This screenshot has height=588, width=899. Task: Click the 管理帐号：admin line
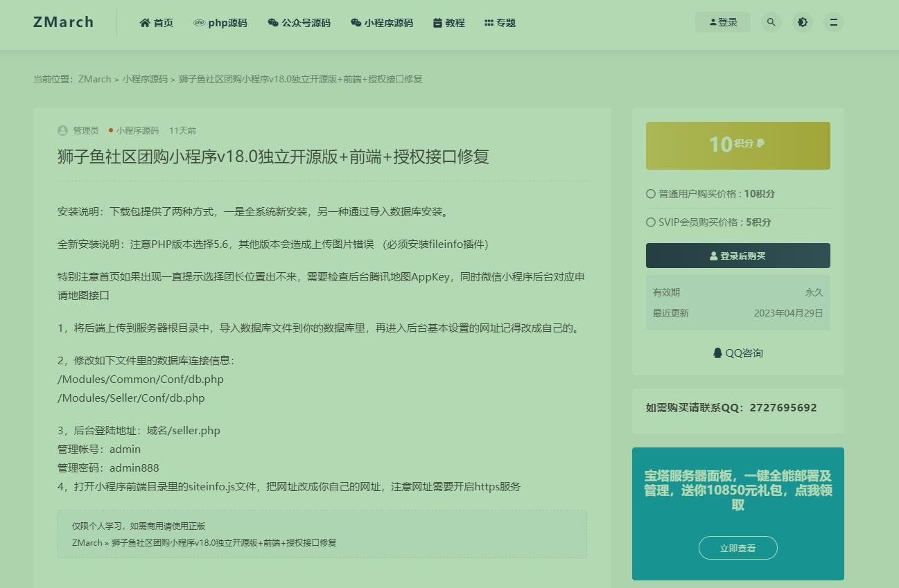[x=99, y=449]
